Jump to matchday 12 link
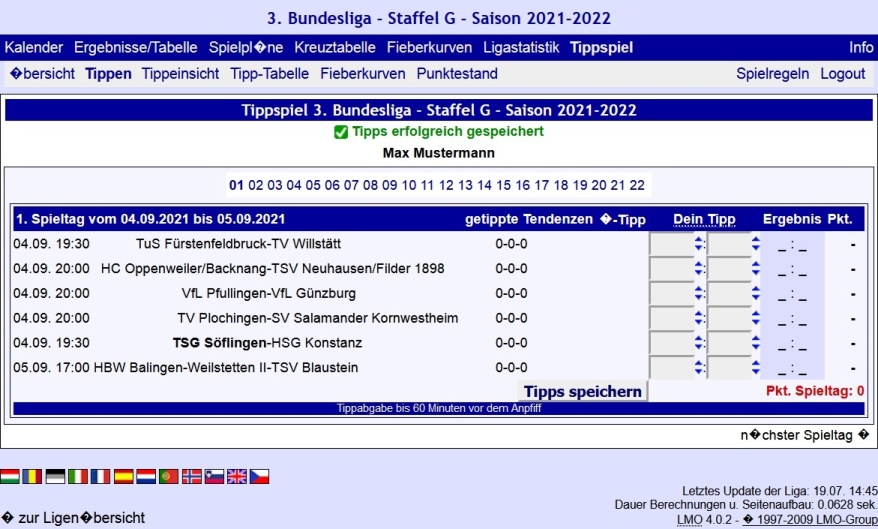This screenshot has height=529, width=878. click(446, 184)
